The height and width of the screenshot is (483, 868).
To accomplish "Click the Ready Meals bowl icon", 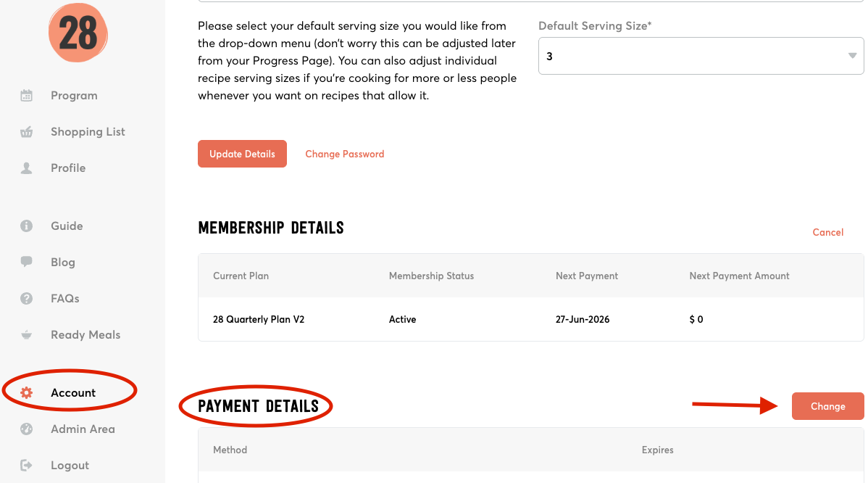I will [27, 335].
